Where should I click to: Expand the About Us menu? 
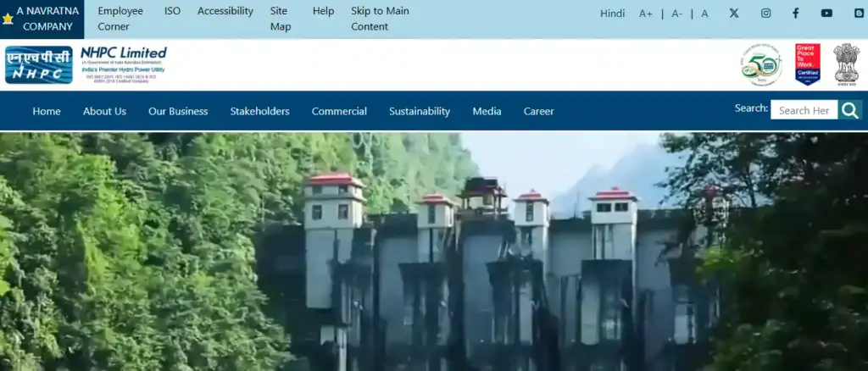(104, 111)
